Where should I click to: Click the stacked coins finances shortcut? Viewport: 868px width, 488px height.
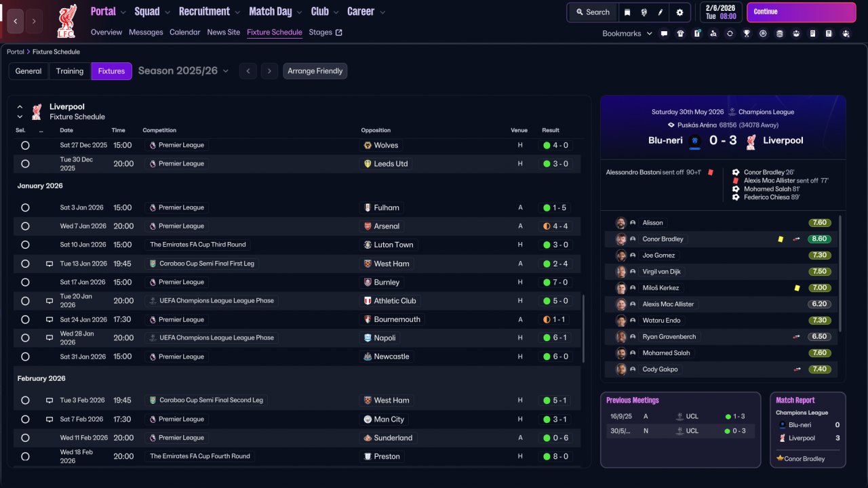tap(780, 33)
